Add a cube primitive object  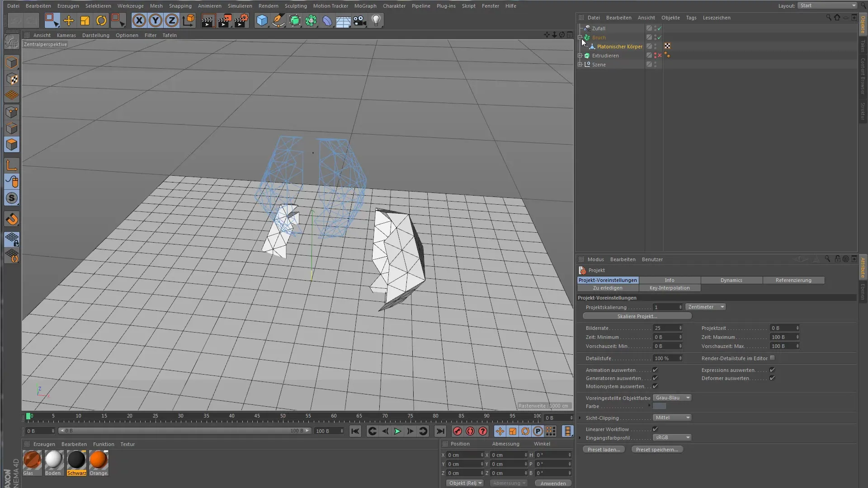(262, 20)
